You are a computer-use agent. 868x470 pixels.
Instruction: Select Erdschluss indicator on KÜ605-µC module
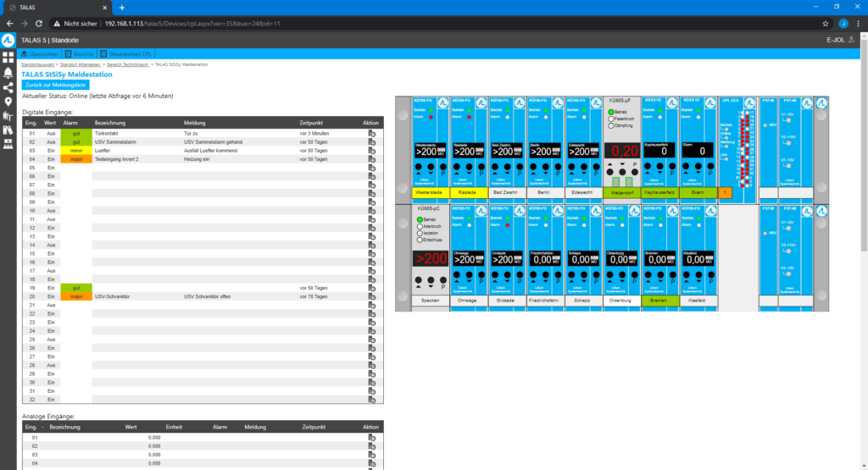[420, 240]
